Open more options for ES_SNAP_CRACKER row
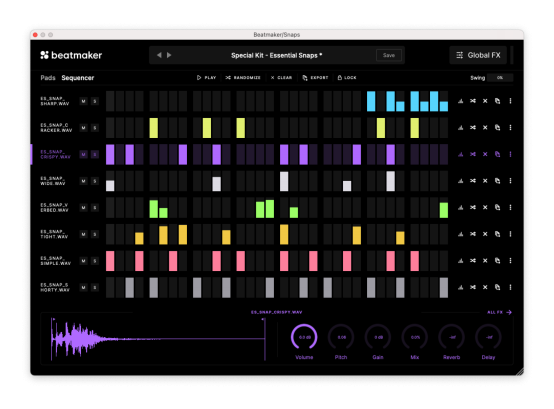Screen dimensions: 554x409 coord(510,128)
